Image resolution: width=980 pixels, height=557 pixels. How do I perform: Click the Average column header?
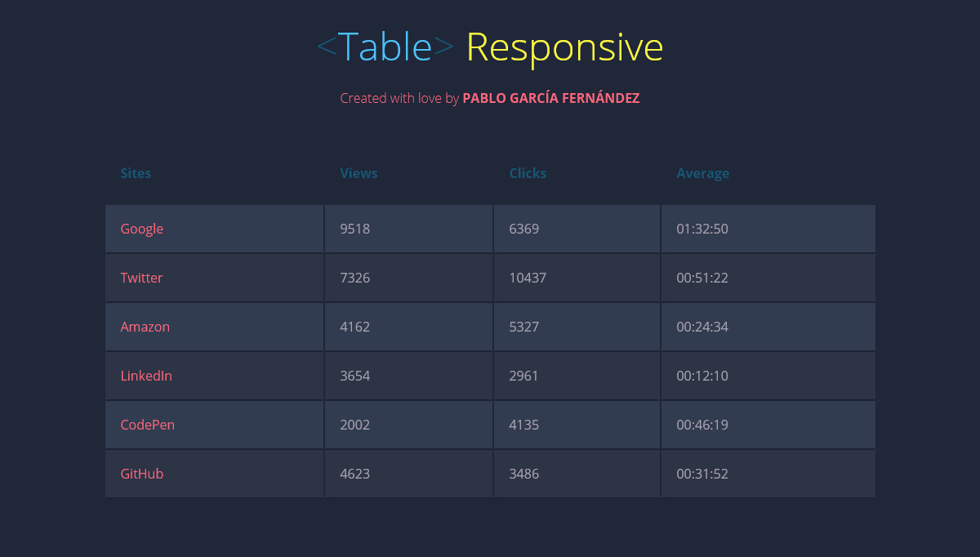(x=703, y=173)
